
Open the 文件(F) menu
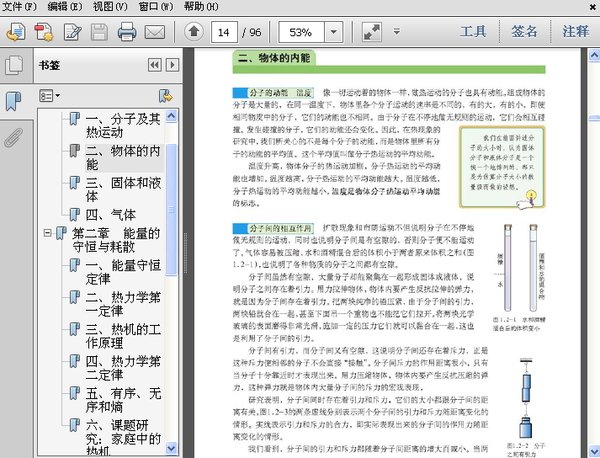[19, 7]
